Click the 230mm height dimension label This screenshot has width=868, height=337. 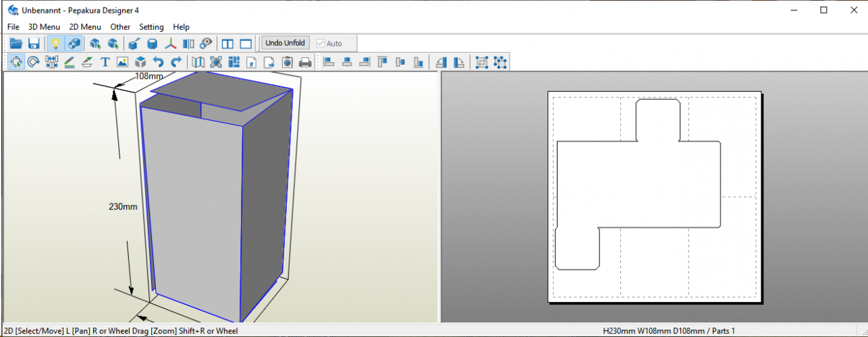(123, 207)
